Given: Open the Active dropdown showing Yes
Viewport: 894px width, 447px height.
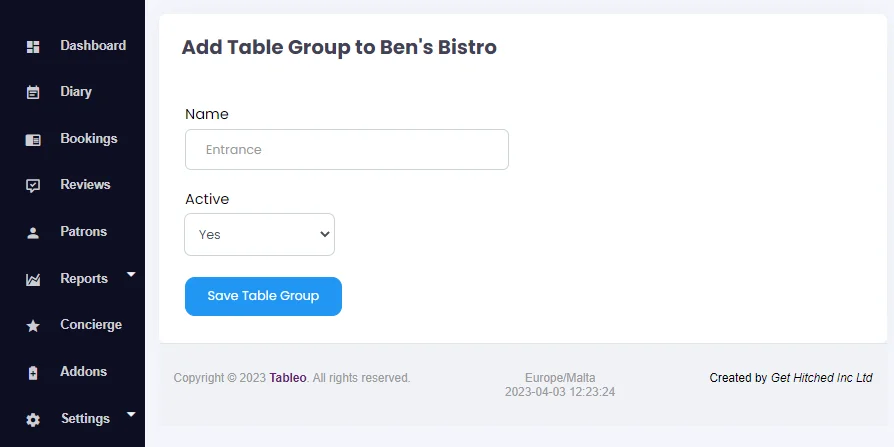Looking at the screenshot, I should (x=259, y=234).
